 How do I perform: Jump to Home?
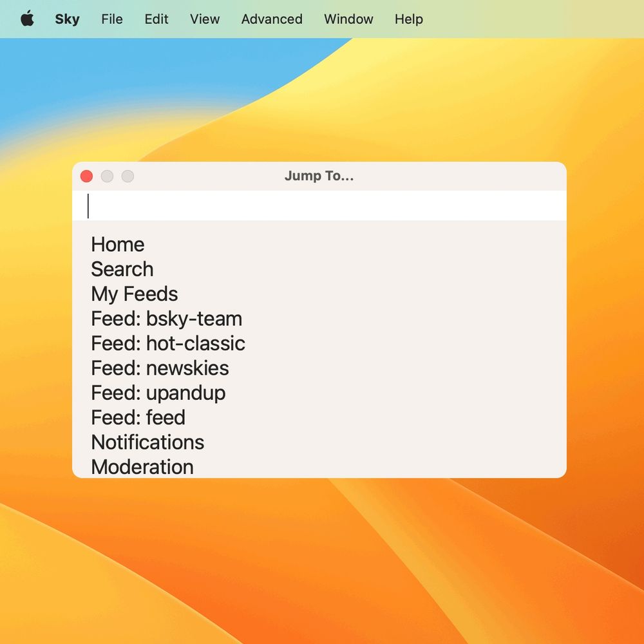coord(117,245)
